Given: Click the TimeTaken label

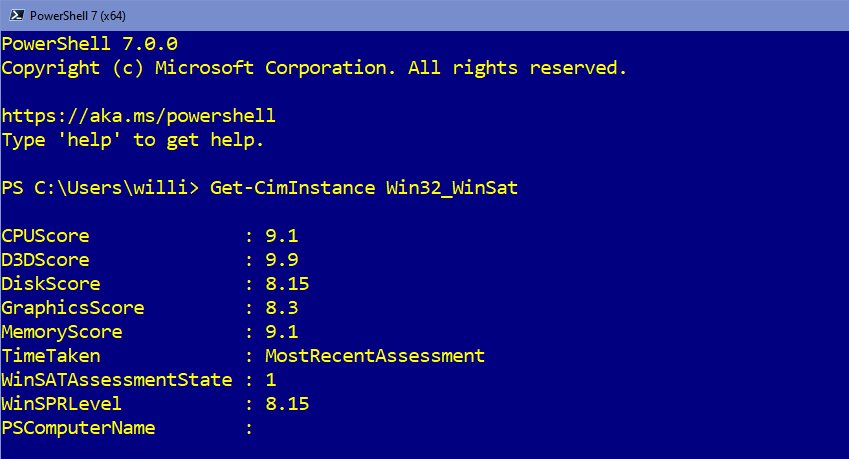Looking at the screenshot, I should tap(51, 356).
